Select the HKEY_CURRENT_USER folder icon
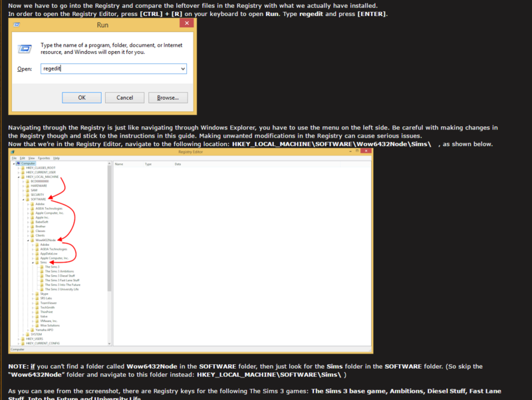The width and height of the screenshot is (532, 400). (23, 172)
